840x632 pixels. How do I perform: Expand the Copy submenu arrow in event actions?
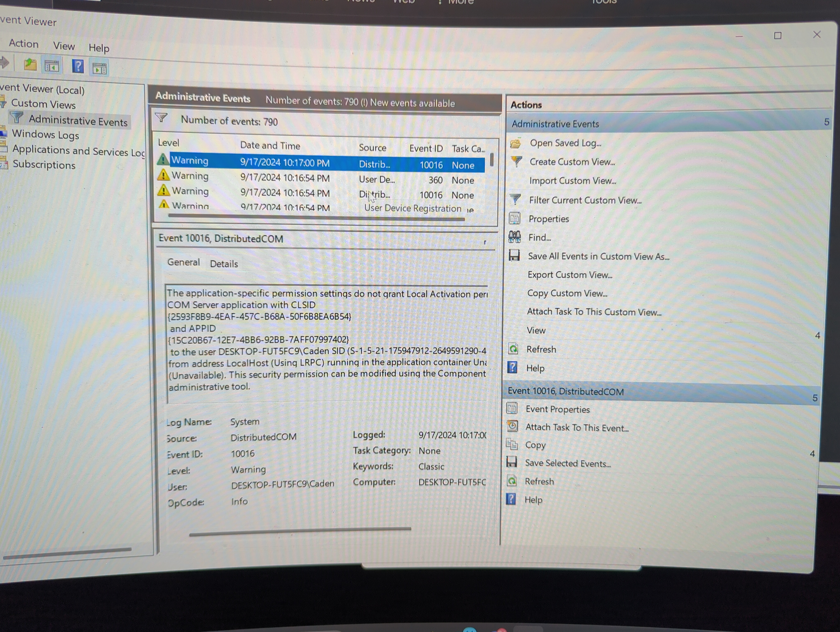click(812, 453)
